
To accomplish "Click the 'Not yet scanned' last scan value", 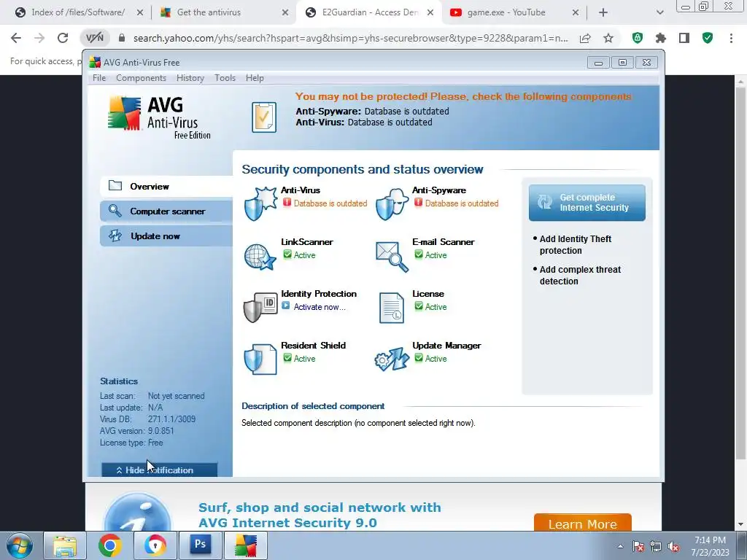I will 177,396.
